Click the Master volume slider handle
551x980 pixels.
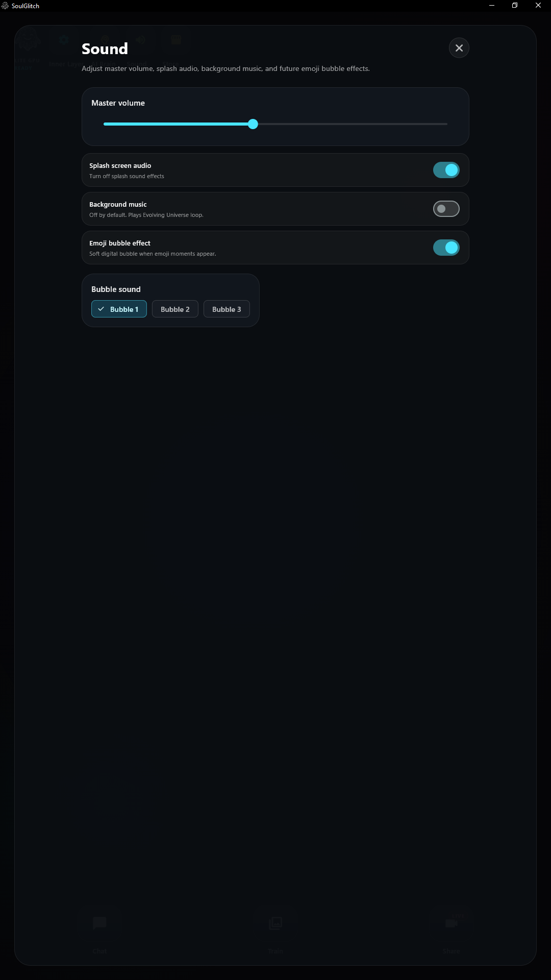tap(253, 124)
